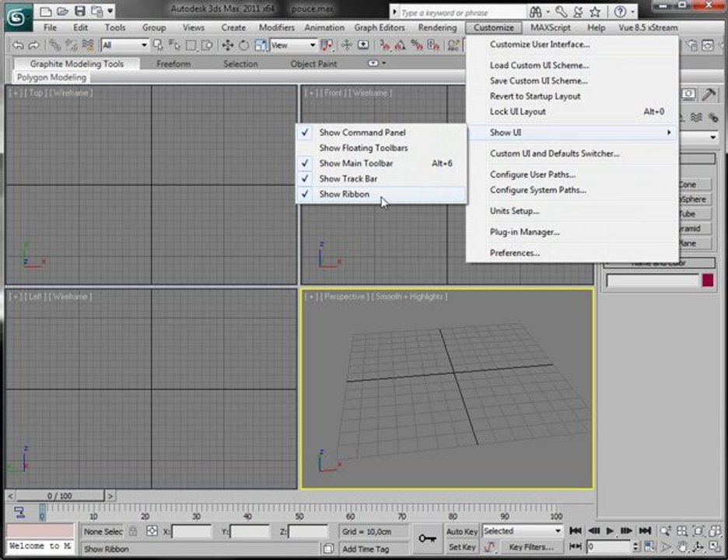Create a new scene with New icon

[46, 11]
